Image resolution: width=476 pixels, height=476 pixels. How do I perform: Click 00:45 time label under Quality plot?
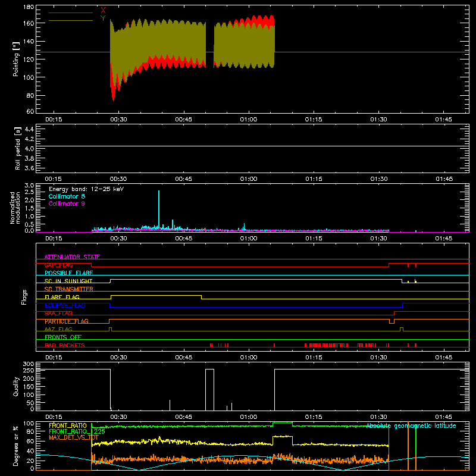(184, 417)
